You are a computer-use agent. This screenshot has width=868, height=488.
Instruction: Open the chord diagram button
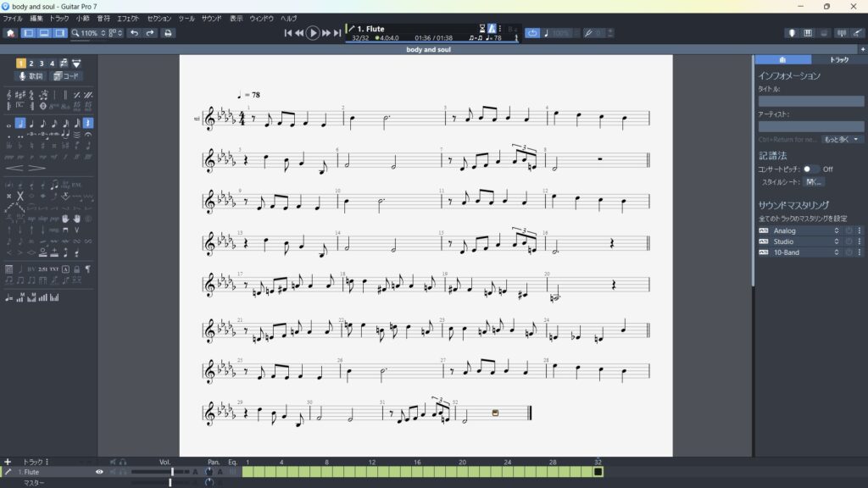(66, 75)
